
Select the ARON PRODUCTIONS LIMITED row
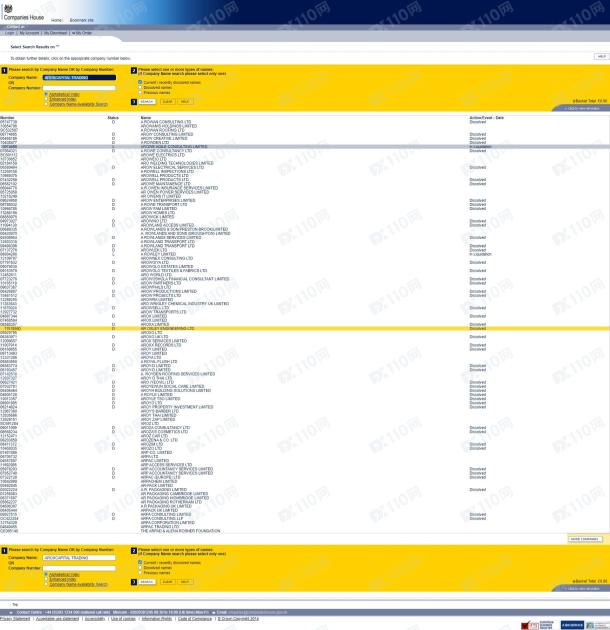(x=305, y=291)
